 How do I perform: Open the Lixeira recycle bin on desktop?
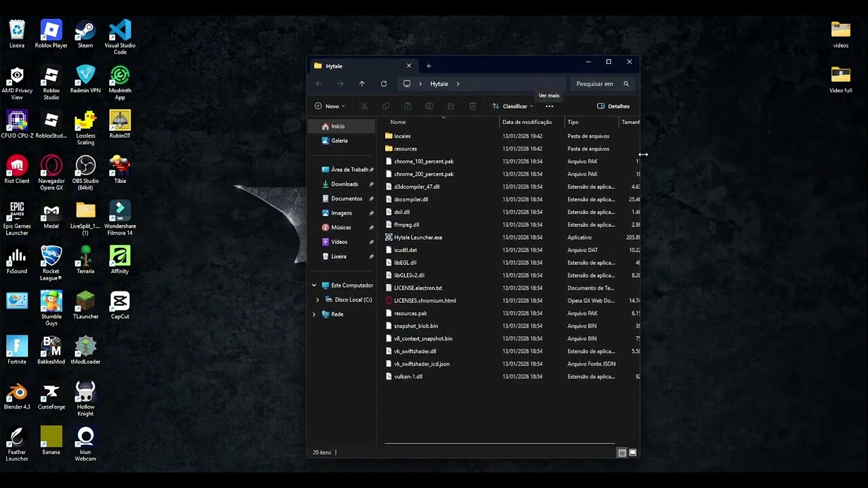[x=17, y=35]
